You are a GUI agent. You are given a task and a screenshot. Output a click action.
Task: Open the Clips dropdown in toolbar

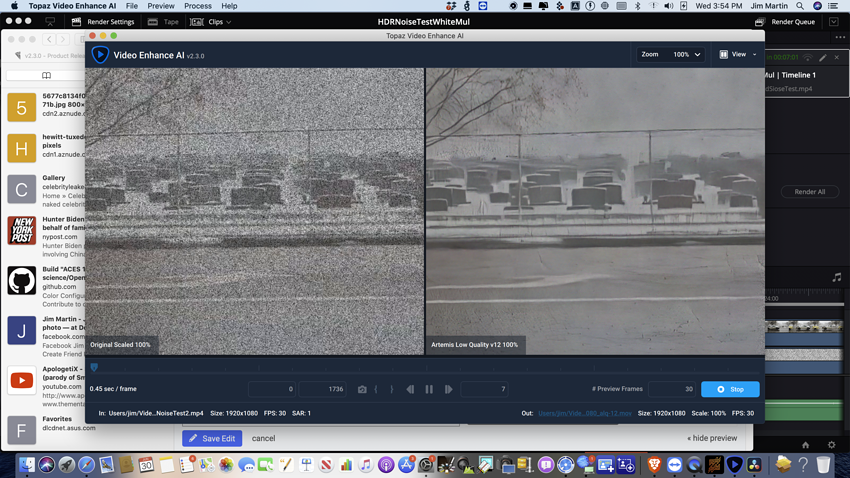211,21
